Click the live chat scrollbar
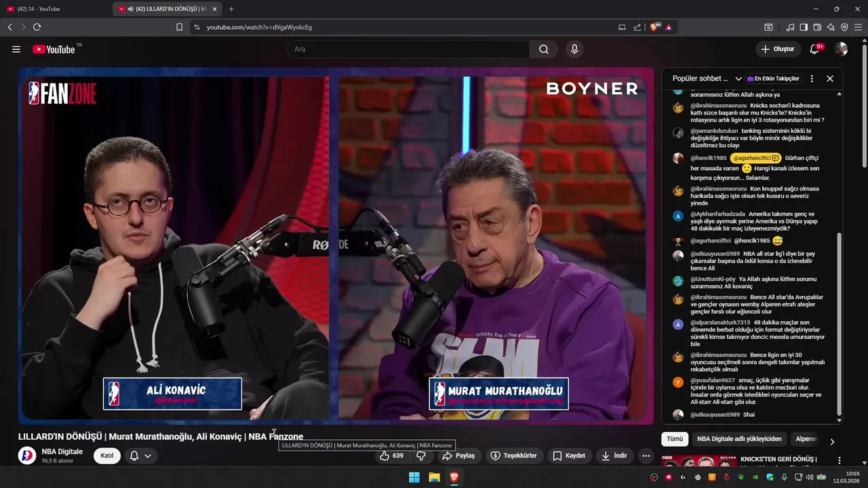 [x=839, y=324]
